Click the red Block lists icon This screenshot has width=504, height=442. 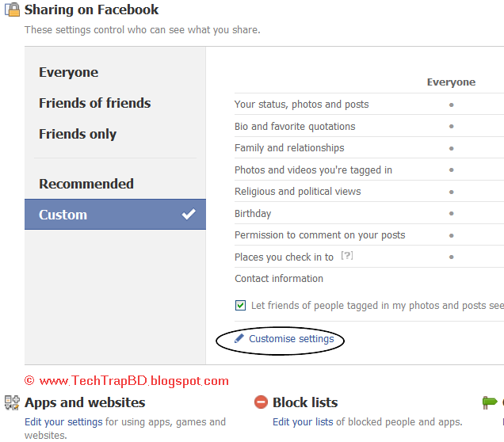coord(262,402)
